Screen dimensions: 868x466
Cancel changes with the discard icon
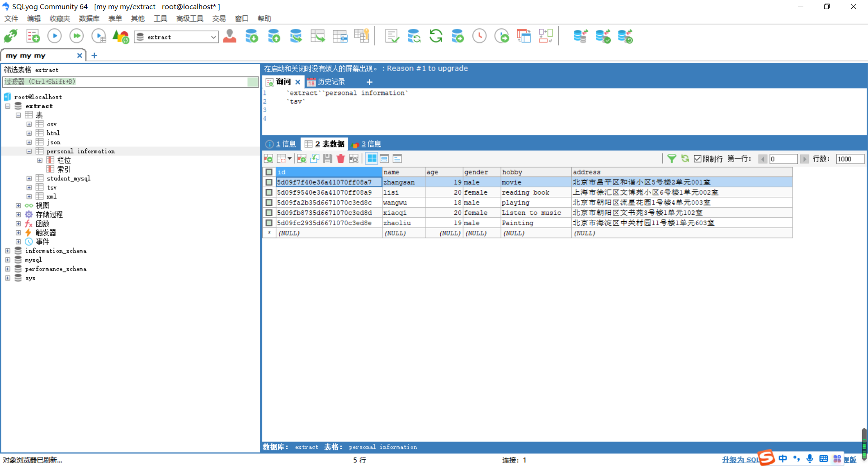[x=354, y=159]
